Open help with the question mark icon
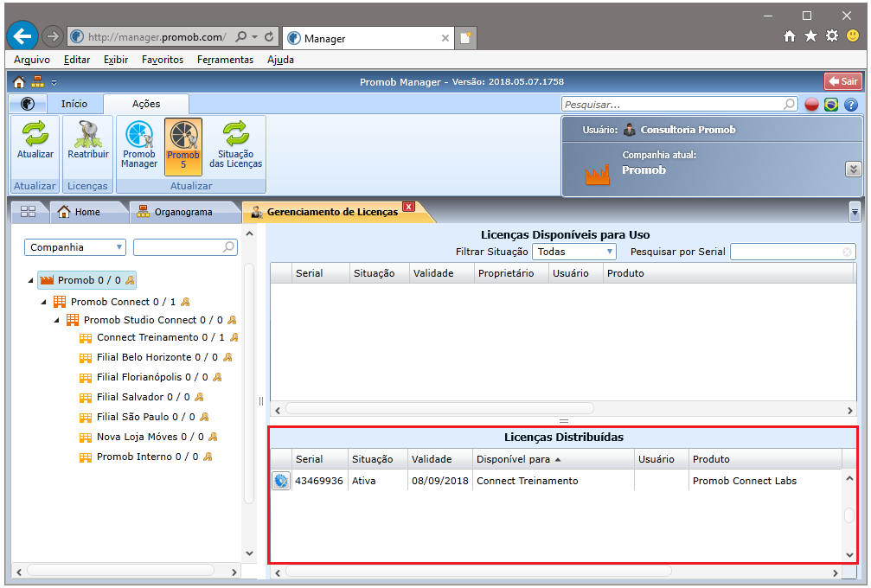The width and height of the screenshot is (871, 588). click(850, 105)
